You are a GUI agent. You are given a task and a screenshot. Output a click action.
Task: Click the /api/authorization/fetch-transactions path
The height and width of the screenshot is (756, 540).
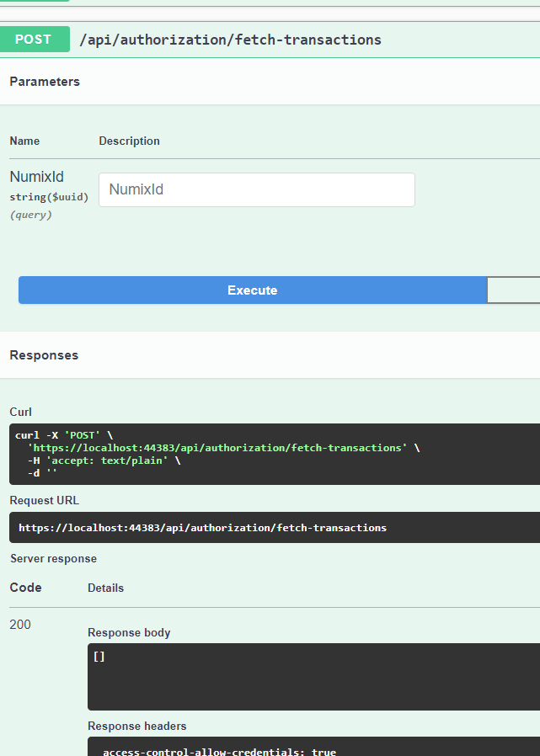230,40
